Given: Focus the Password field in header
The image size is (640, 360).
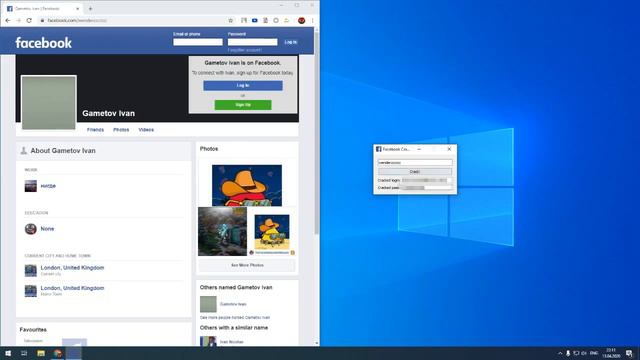Looking at the screenshot, I should coord(253,42).
